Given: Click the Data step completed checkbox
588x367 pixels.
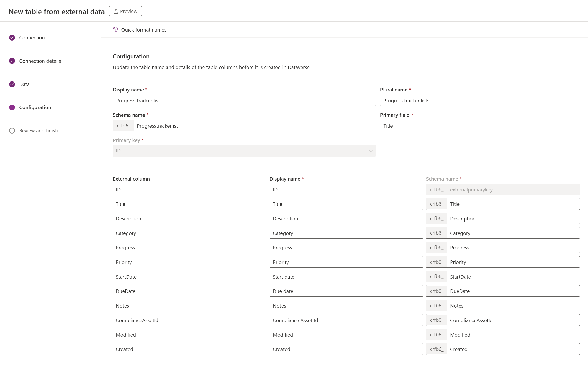Looking at the screenshot, I should pyautogui.click(x=12, y=84).
